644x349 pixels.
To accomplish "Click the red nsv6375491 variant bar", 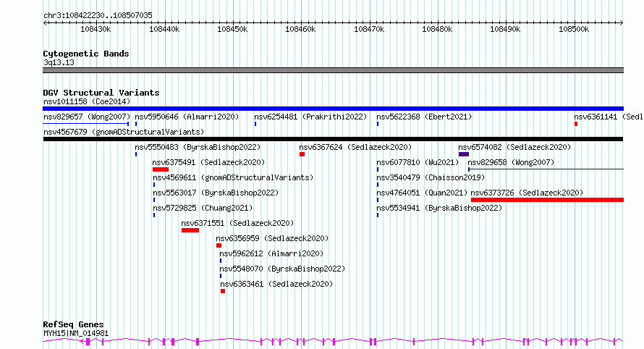I will tap(161, 169).
